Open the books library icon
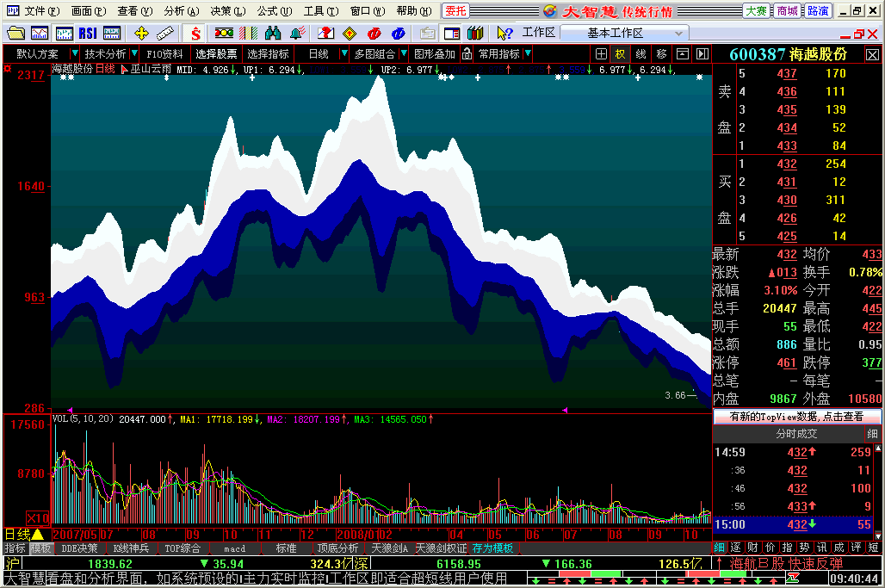This screenshot has width=885, height=588. pyautogui.click(x=475, y=34)
